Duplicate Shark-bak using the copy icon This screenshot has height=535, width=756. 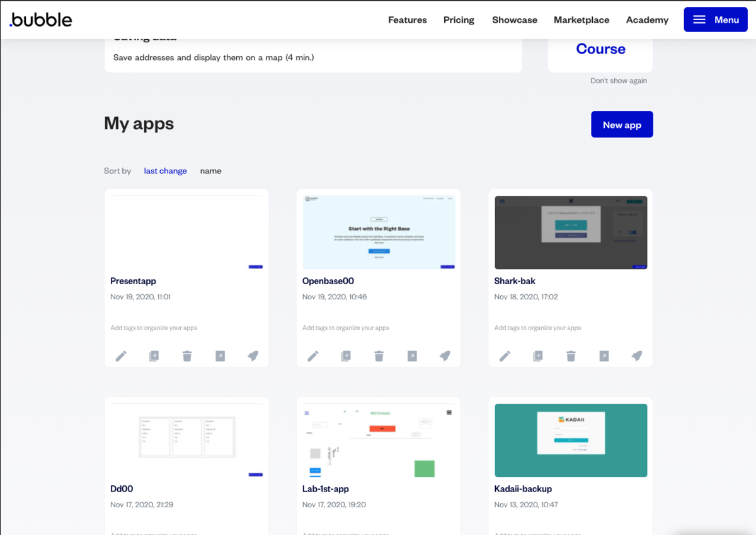537,356
